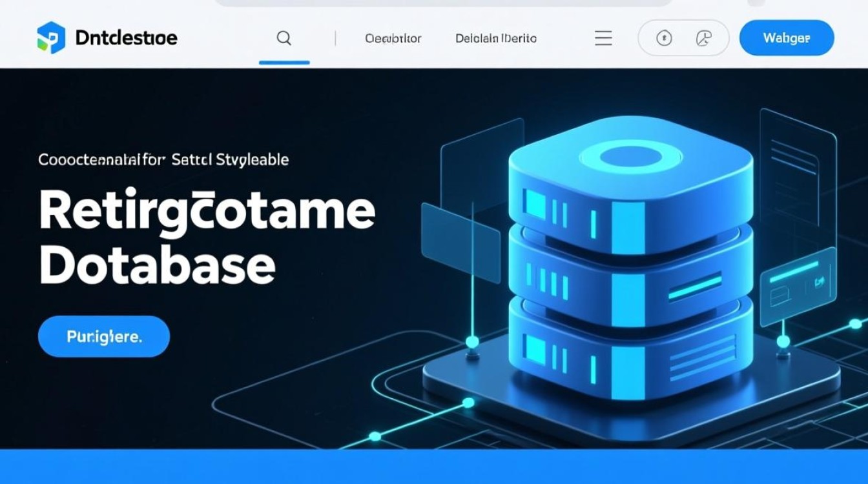Select the cyan bar on middle server layer
This screenshot has height=484, width=868.
pyautogui.click(x=694, y=287)
